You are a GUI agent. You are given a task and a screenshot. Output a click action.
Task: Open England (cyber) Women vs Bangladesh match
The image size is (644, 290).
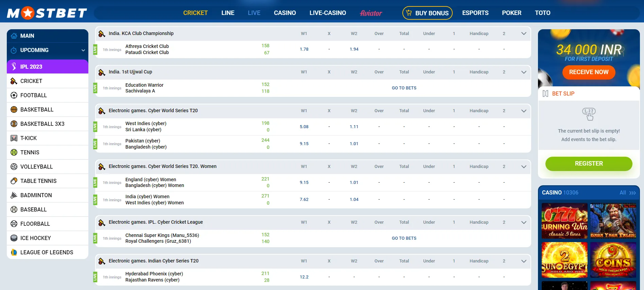pyautogui.click(x=155, y=183)
